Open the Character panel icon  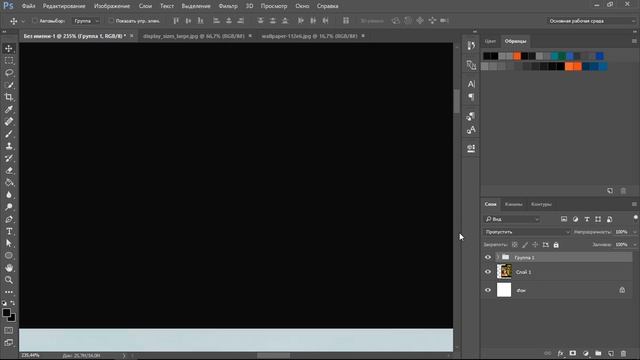pos(471,84)
